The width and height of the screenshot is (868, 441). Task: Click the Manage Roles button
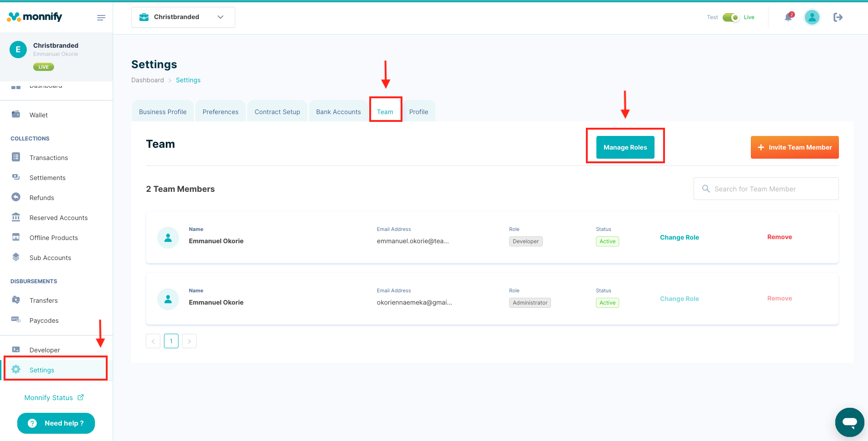tap(625, 147)
